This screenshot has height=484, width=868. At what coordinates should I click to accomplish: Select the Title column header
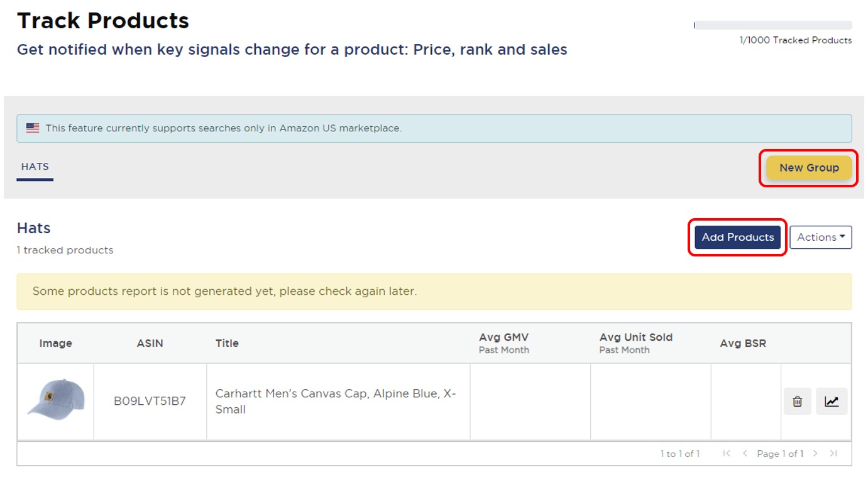[x=226, y=343]
